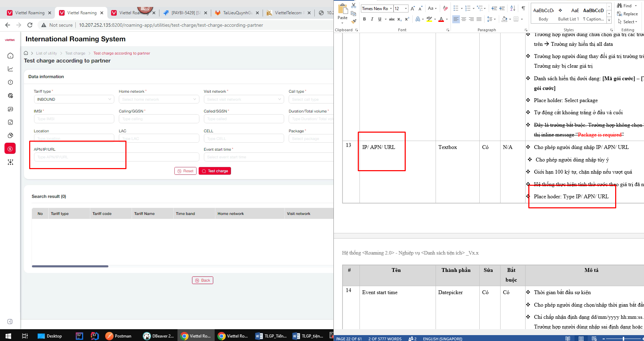Open the chart statistics sidebar icon
The width and height of the screenshot is (644, 341).
click(x=10, y=69)
